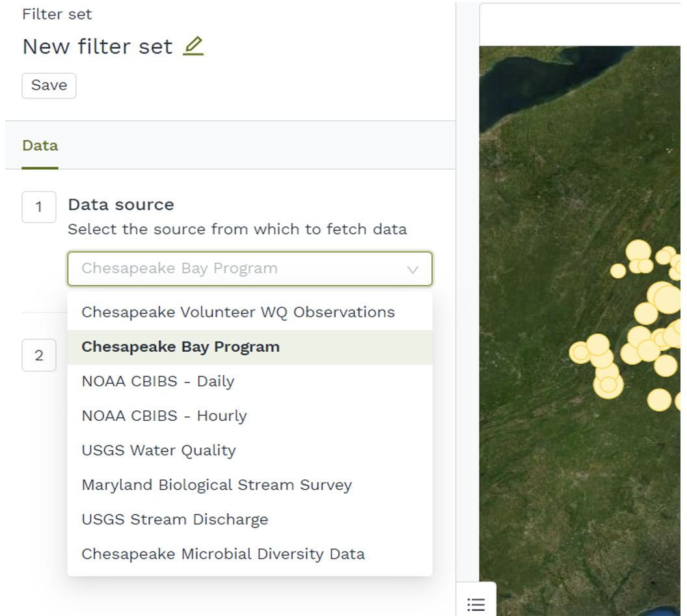Select USGS Stream Discharge source
The image size is (687, 616).
250,520
